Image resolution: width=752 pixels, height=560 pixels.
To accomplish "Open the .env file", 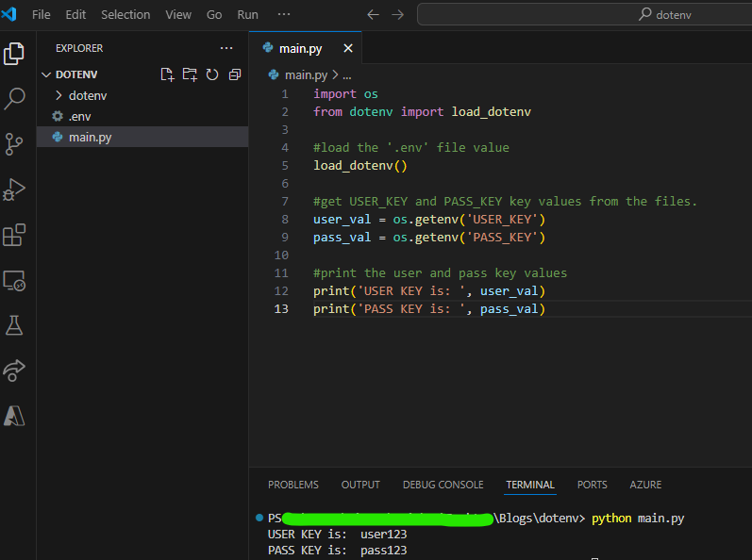I will [x=79, y=116].
